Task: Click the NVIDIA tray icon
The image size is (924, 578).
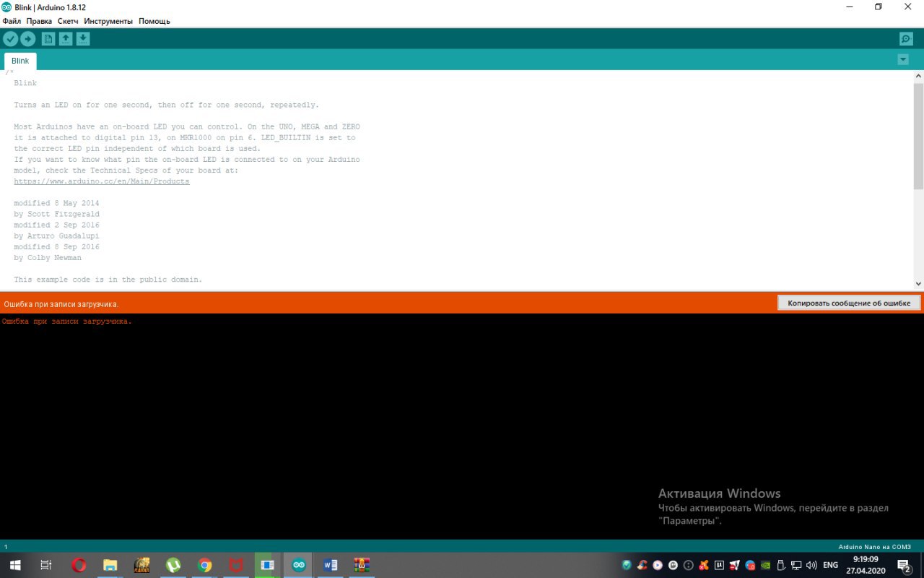Action: click(x=766, y=565)
